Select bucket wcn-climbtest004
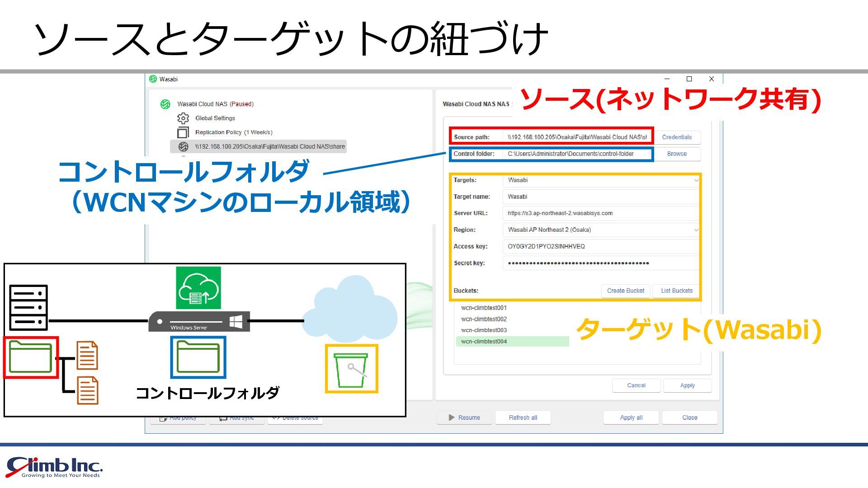 tap(484, 342)
